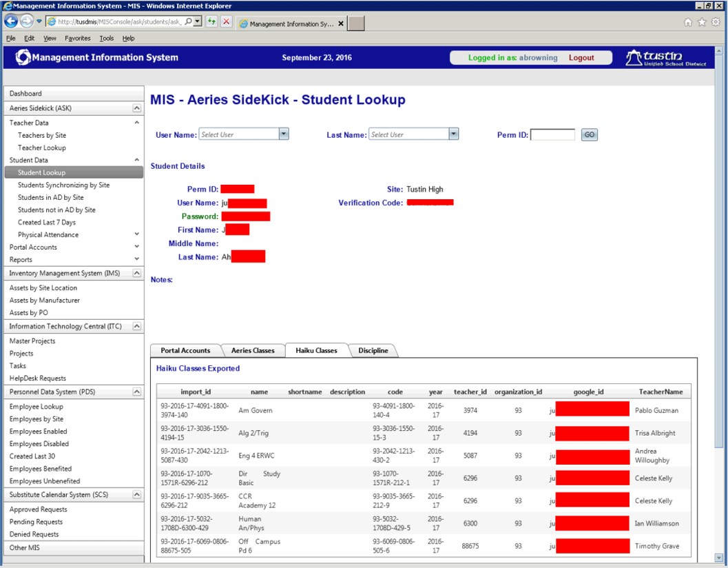Open the File menu
This screenshot has width=728, height=568.
[x=11, y=38]
